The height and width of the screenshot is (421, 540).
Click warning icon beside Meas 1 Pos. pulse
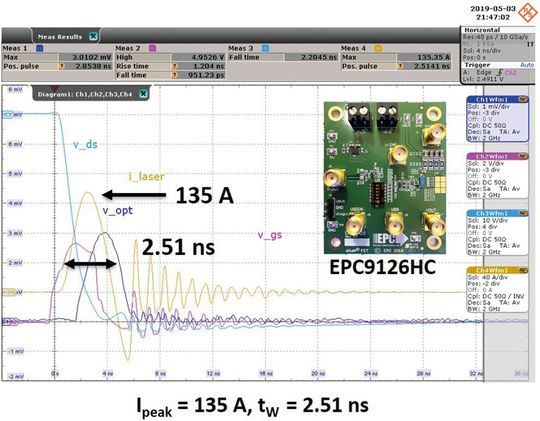point(62,66)
